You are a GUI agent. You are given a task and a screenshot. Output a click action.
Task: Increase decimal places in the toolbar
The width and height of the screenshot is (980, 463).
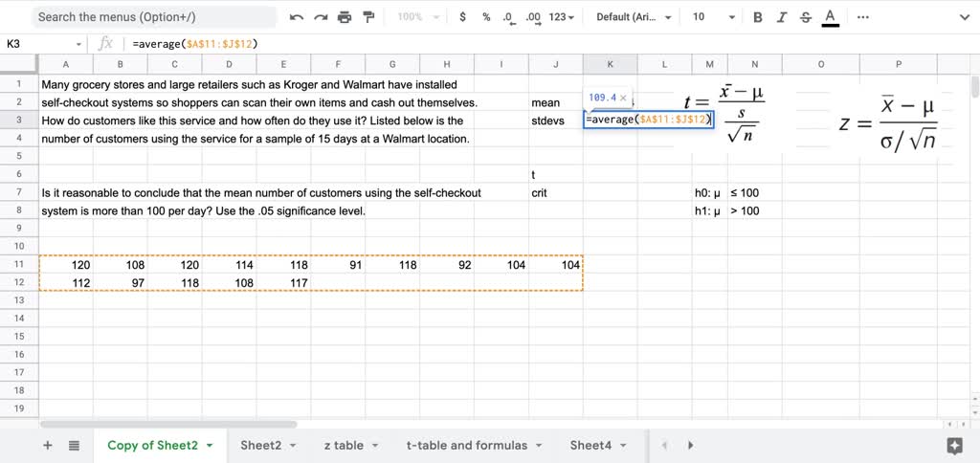[x=533, y=17]
